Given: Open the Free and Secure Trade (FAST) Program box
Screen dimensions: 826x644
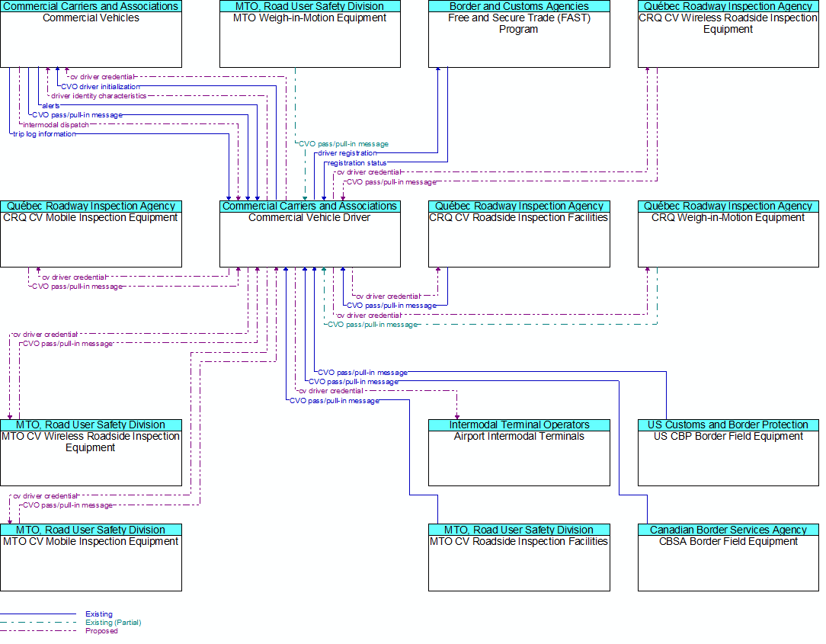Looking at the screenshot, I should (x=519, y=34).
